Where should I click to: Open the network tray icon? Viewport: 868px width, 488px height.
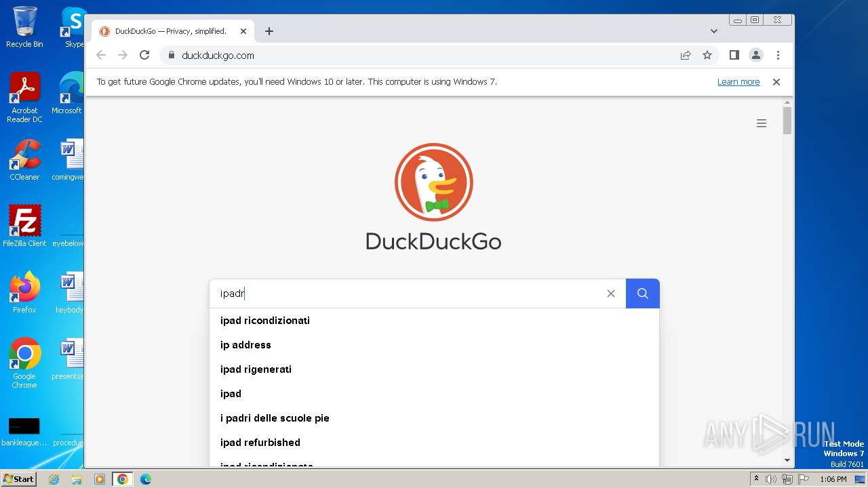[787, 479]
